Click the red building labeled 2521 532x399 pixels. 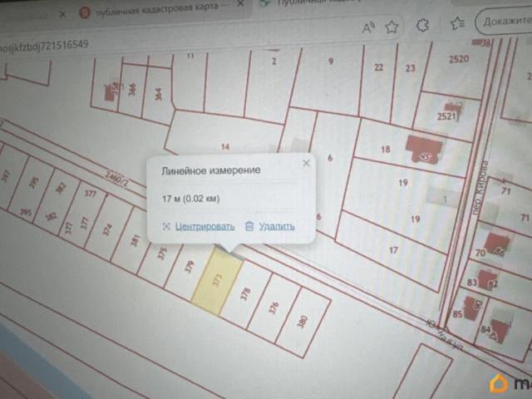point(452,109)
